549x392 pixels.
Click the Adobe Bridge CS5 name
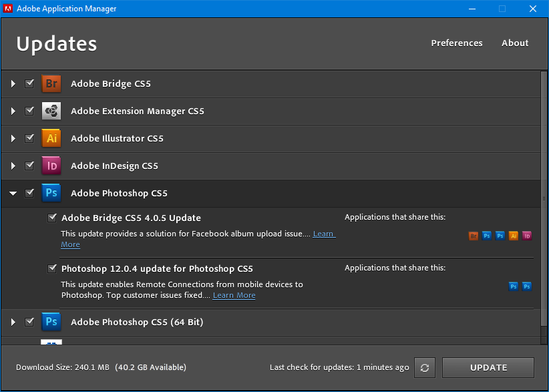pos(111,84)
